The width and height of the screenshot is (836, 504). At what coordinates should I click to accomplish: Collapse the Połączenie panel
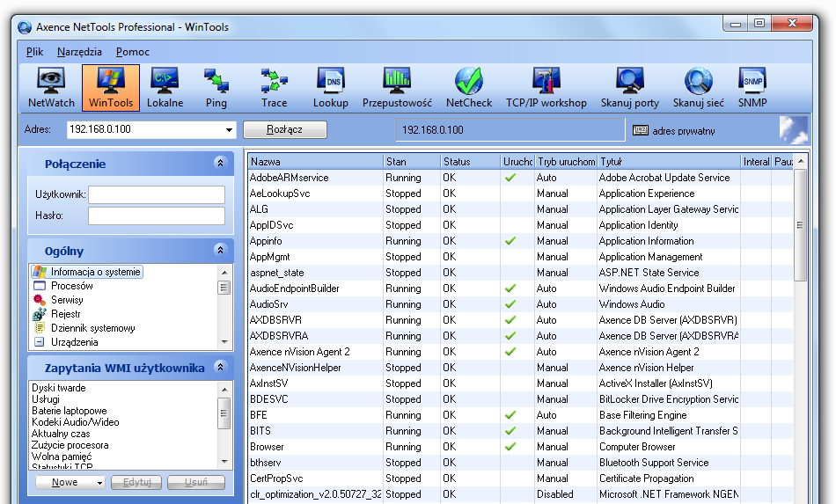pyautogui.click(x=220, y=163)
